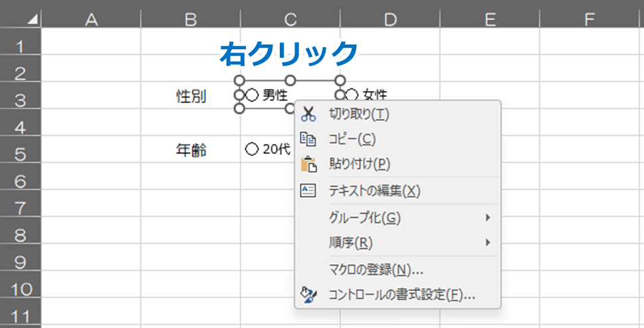Click the Format Control icon
The width and height of the screenshot is (644, 328).
[308, 295]
